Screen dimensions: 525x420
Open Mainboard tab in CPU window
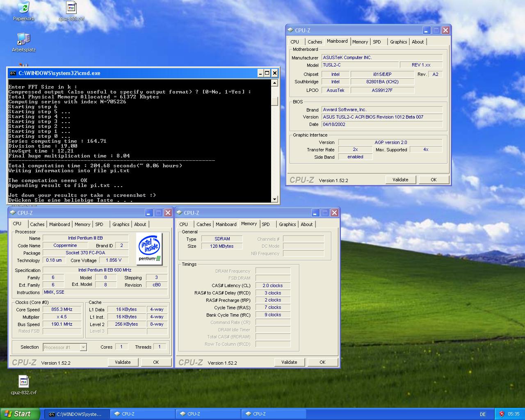click(59, 224)
